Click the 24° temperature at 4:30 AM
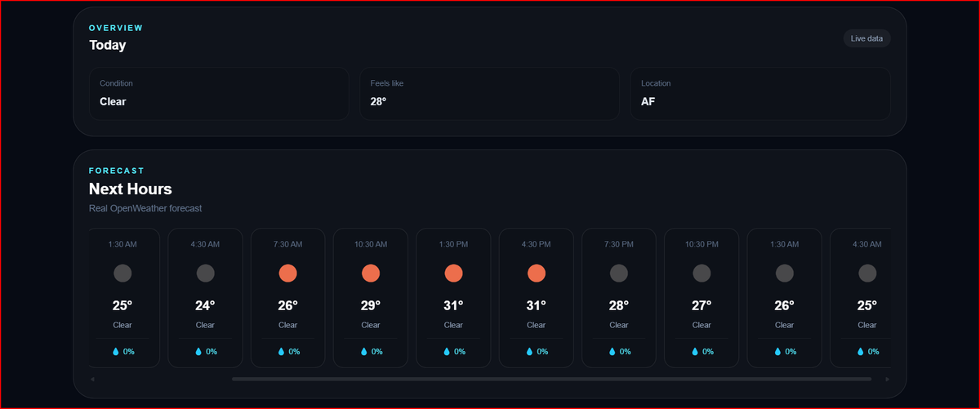980x409 pixels. pyautogui.click(x=205, y=305)
